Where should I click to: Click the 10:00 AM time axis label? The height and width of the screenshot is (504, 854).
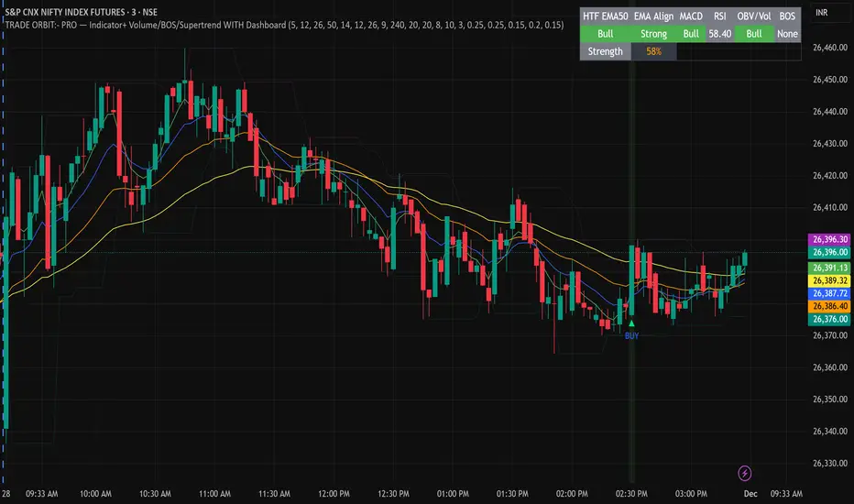(x=95, y=494)
